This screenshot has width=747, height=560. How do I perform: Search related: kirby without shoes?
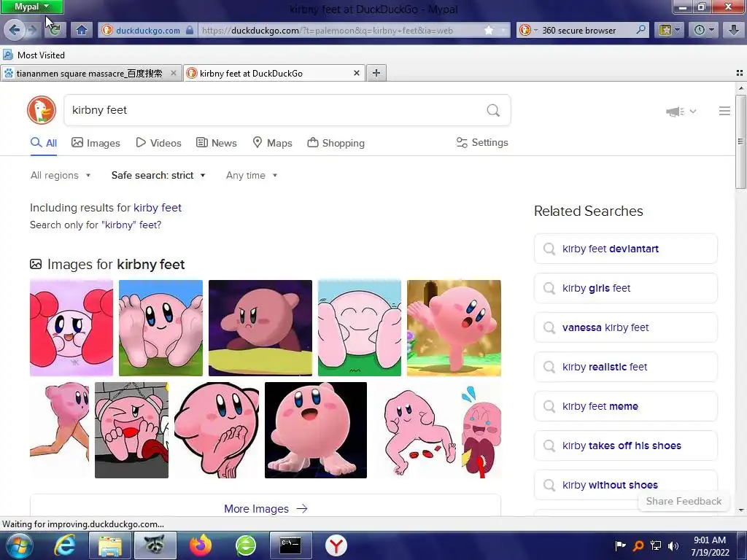(x=625, y=485)
